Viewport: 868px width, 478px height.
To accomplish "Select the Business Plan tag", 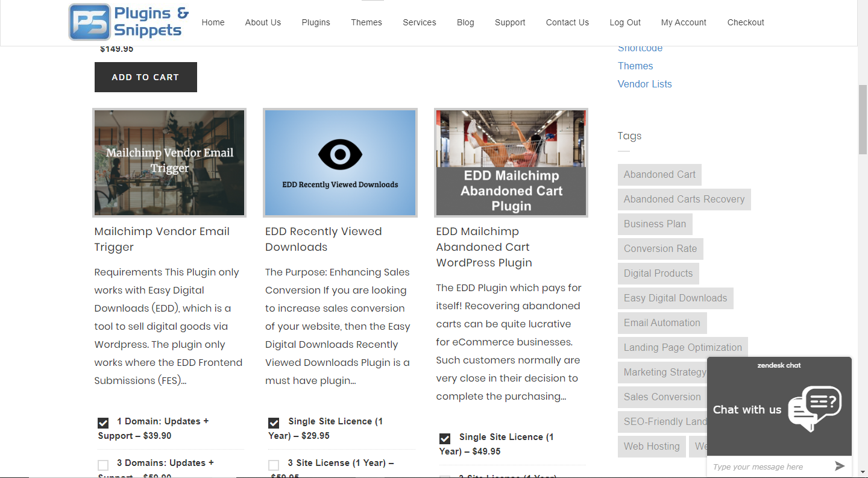I will (655, 224).
